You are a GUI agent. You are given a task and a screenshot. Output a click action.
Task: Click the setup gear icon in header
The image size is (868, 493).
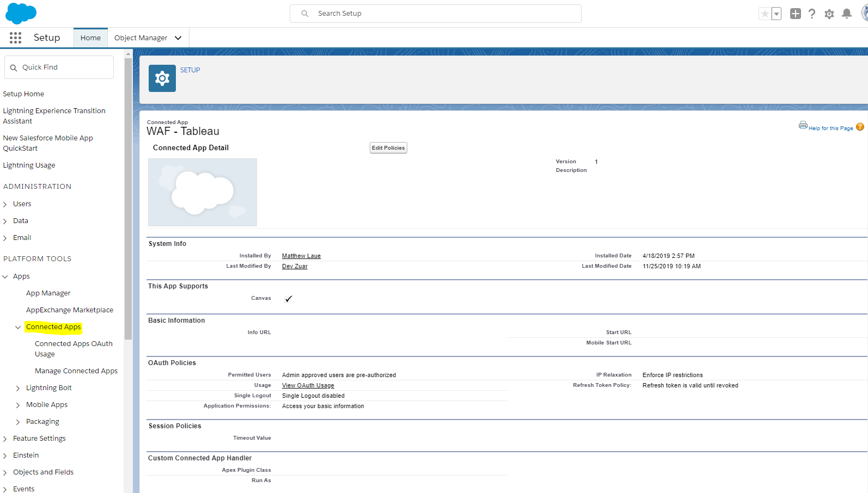click(829, 14)
